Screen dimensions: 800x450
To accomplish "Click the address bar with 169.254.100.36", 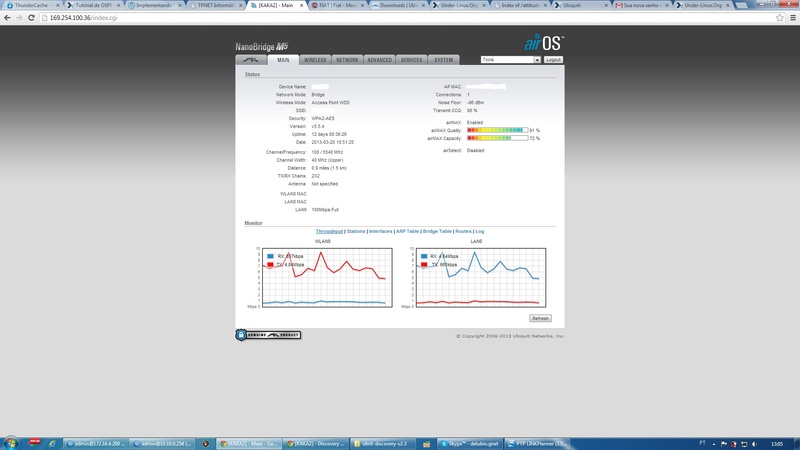I will click(x=408, y=17).
